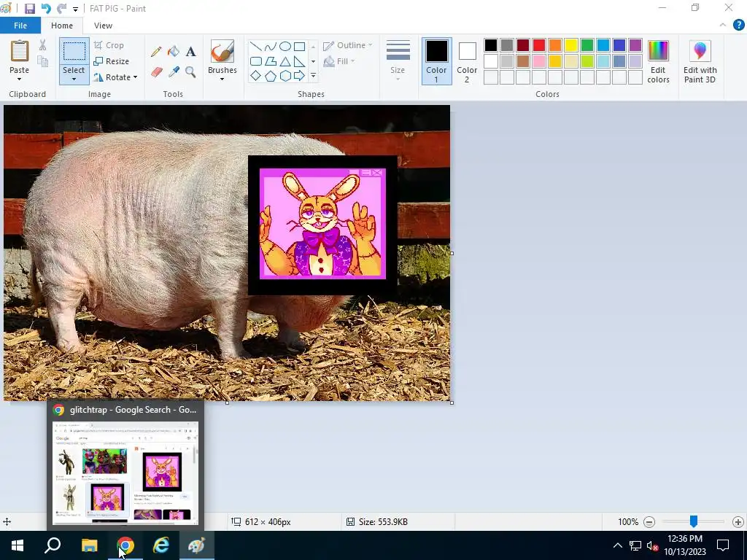Select the Text tool
Image resolution: width=747 pixels, height=560 pixels.
pos(191,52)
